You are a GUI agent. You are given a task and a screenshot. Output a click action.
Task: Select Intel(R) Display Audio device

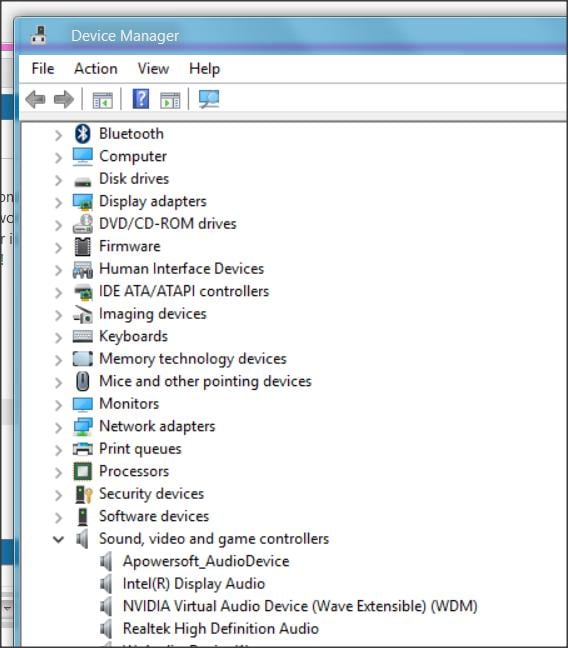tap(194, 584)
